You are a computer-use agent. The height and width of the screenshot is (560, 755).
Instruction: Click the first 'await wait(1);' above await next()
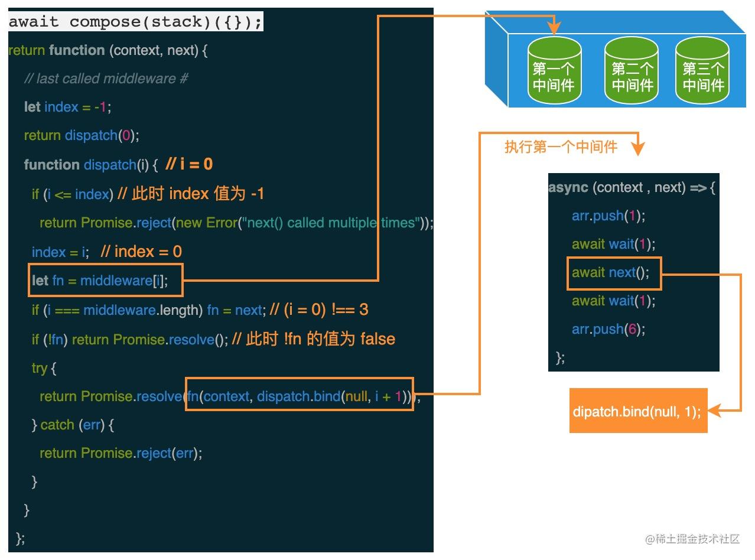tap(614, 244)
